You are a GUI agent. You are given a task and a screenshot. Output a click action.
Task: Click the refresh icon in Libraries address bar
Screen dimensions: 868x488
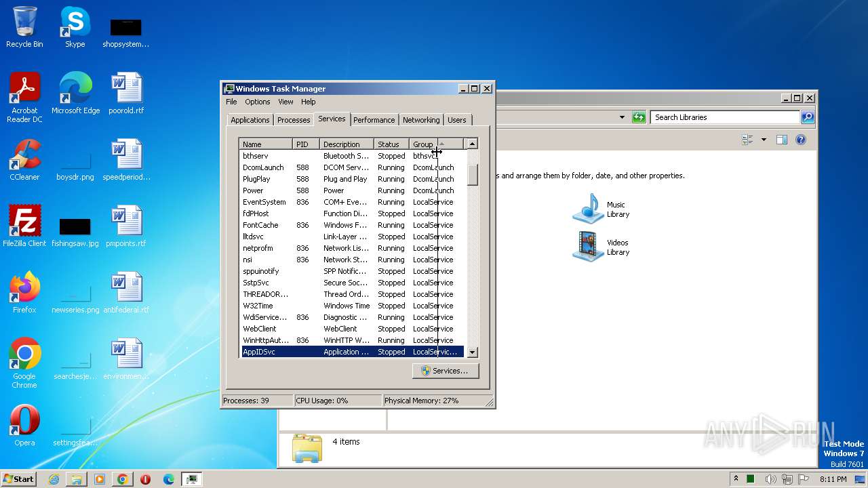tap(639, 117)
